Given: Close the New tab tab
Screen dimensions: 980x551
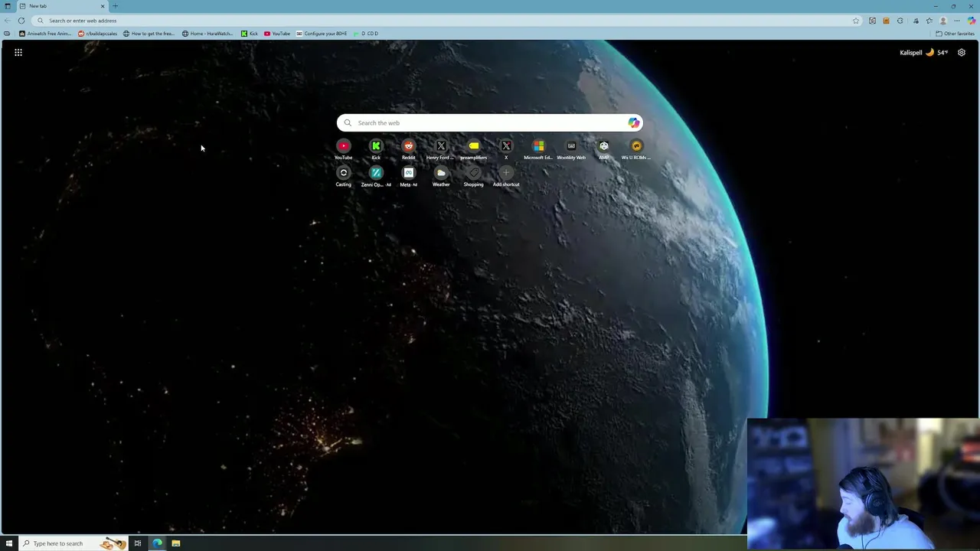Looking at the screenshot, I should tap(103, 6).
